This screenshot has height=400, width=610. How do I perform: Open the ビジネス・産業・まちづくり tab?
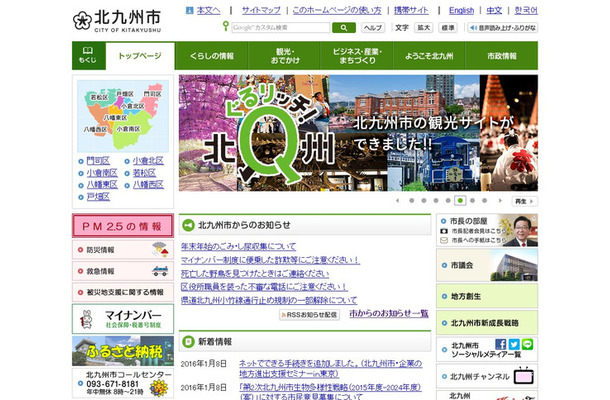pyautogui.click(x=357, y=56)
